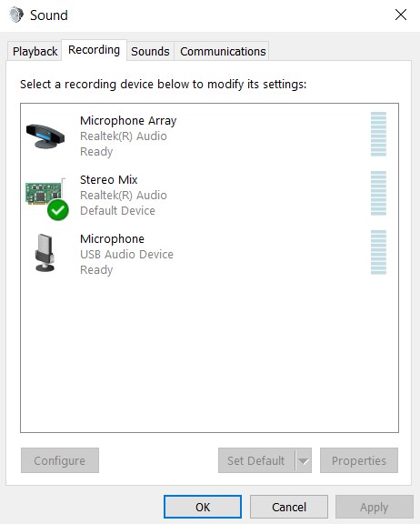Open device Properties button
This screenshot has height=524, width=420.
(x=359, y=460)
